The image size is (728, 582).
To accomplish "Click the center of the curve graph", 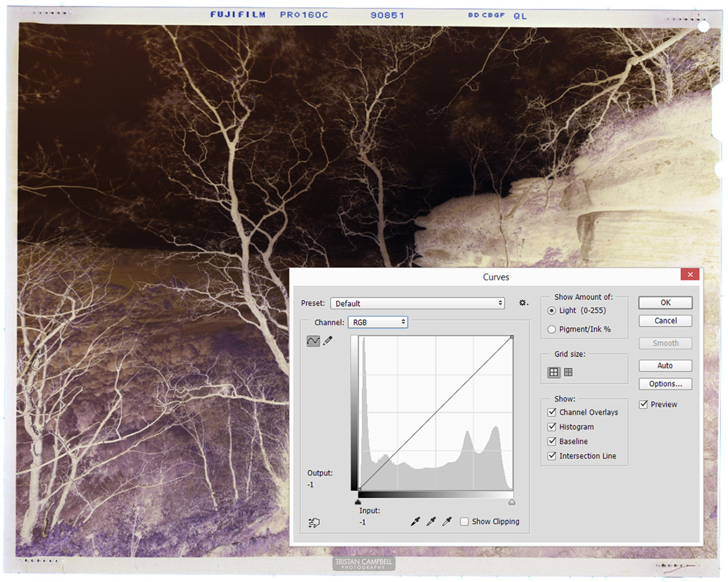I will [x=436, y=413].
